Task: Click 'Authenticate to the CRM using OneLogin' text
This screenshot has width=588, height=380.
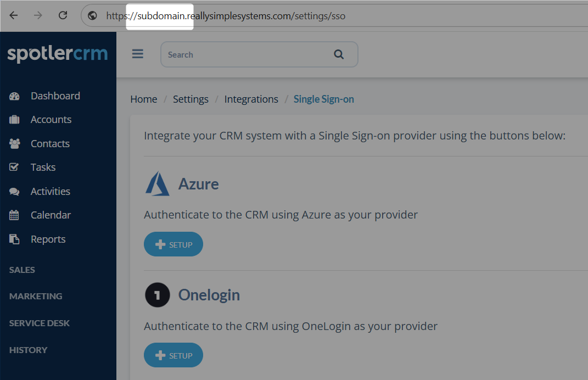Action: 290,326
